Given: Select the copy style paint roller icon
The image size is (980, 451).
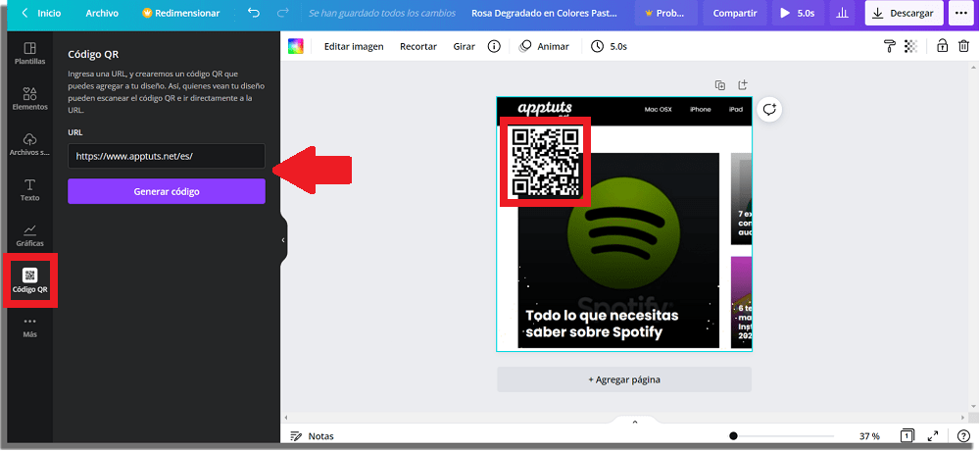Looking at the screenshot, I should tap(890, 46).
